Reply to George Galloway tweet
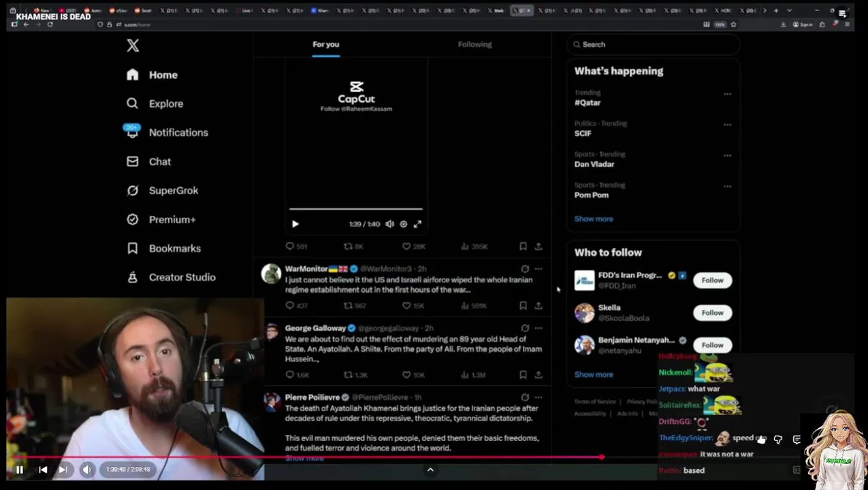Viewport: 868px width, 490px height. 297,375
